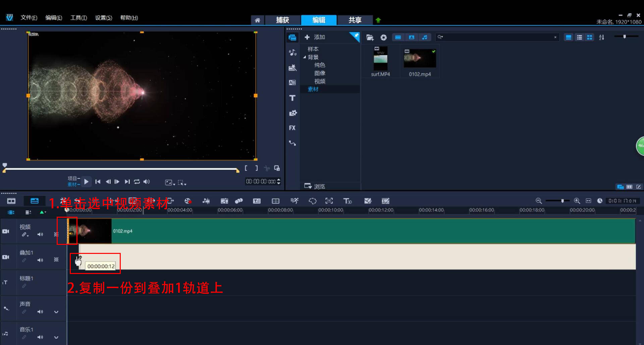This screenshot has height=345, width=644.
Task: Click the 添加 button
Action: 315,37
